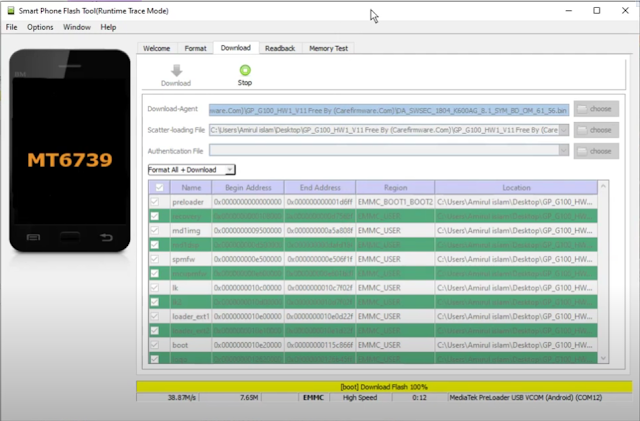Click begin address 0x0000000010c00000 cell
Image resolution: width=640 pixels, height=421 pixels.
pos(248,287)
